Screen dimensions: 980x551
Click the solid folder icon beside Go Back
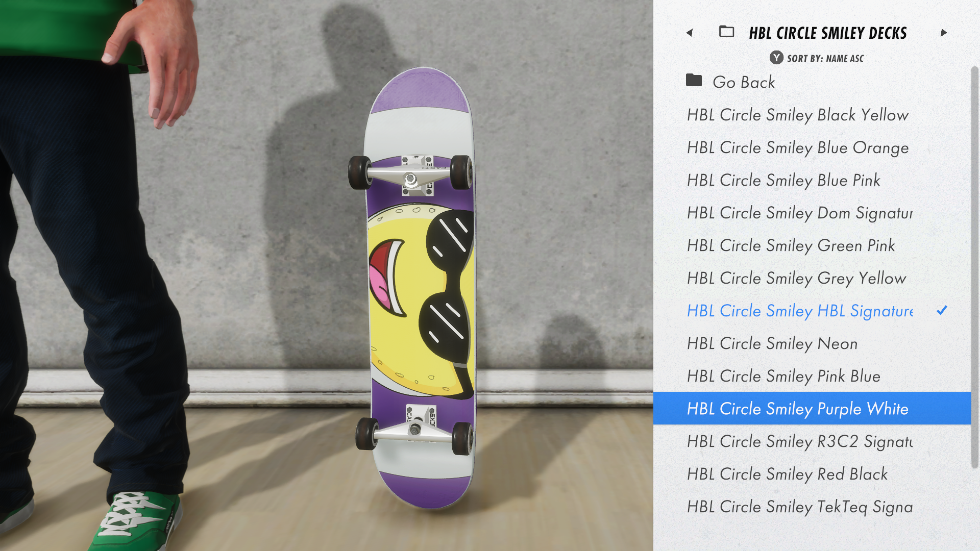pos(694,80)
